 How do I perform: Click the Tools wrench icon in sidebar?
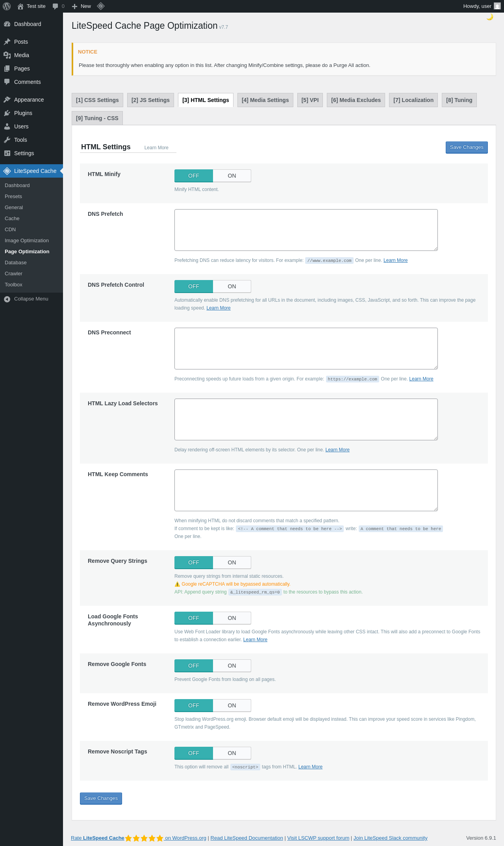click(7, 140)
